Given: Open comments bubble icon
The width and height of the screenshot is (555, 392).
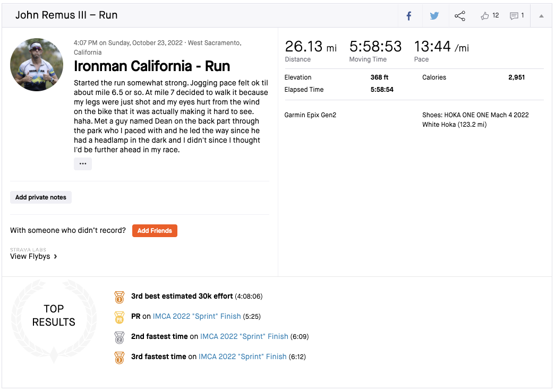Looking at the screenshot, I should pos(514,16).
